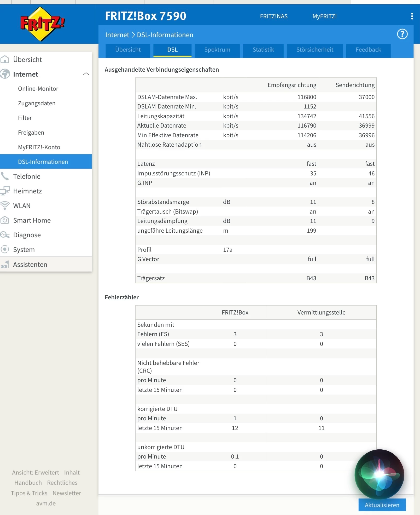Open MyFRITZ!-Konto in the sidebar
Screen dimensions: 420x515
pyautogui.click(x=39, y=147)
